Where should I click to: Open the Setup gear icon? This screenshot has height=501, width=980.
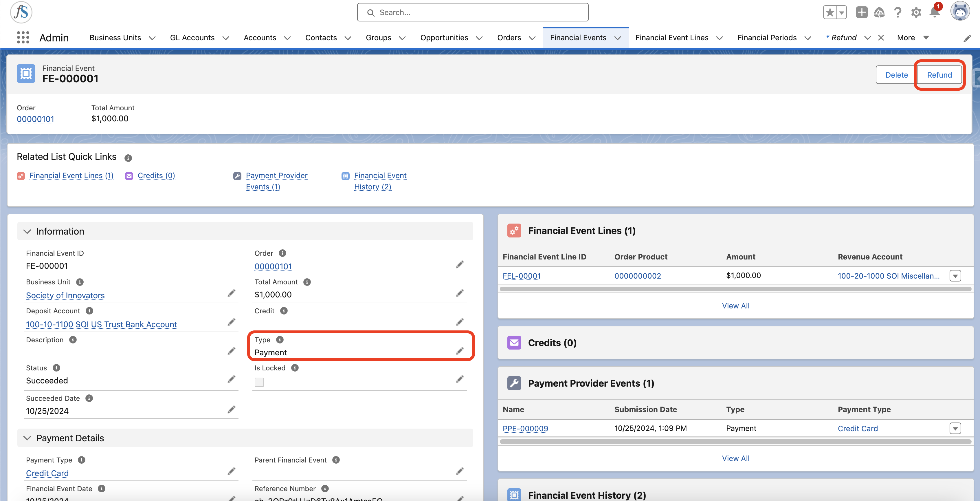[916, 12]
